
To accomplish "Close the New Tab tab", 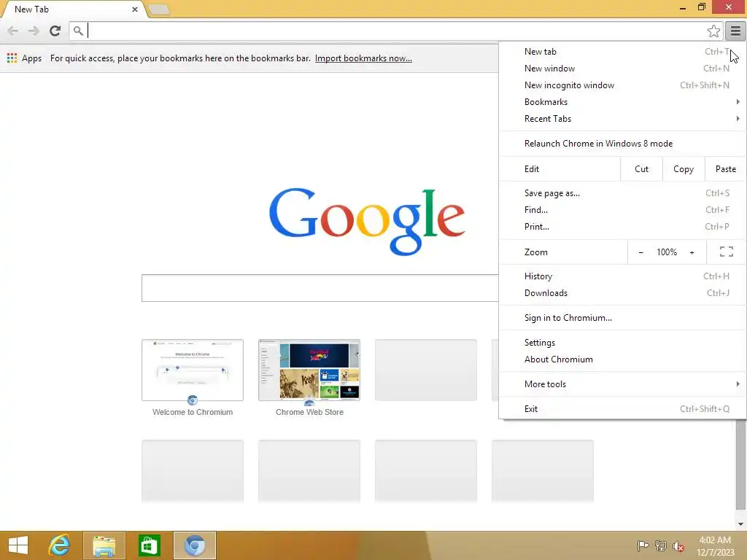I will click(135, 9).
